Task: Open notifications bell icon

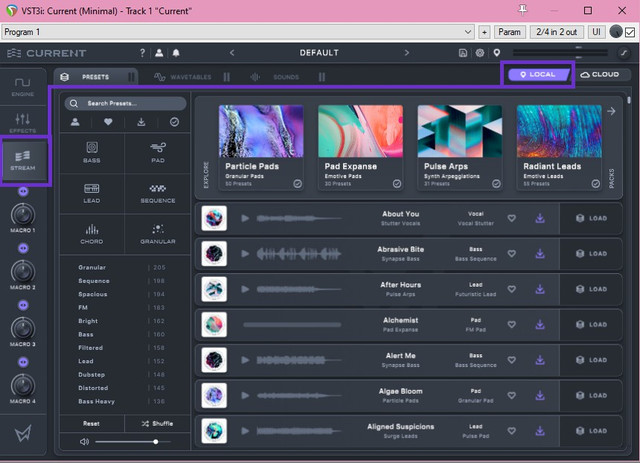Action: coord(176,53)
